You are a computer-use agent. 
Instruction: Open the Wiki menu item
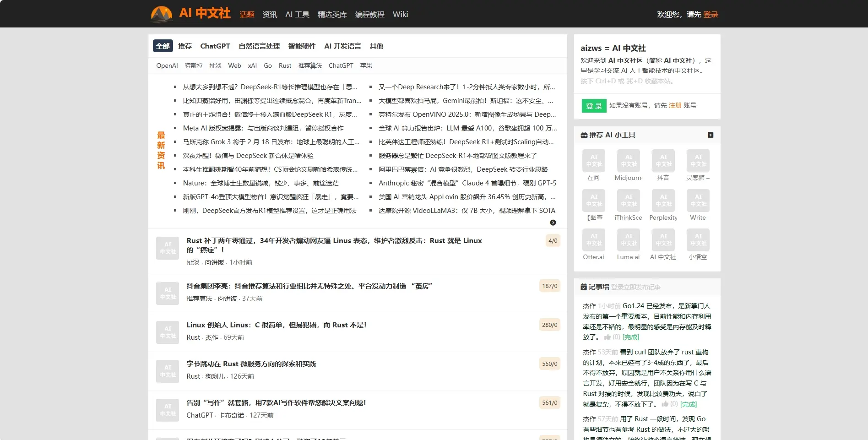coord(400,14)
